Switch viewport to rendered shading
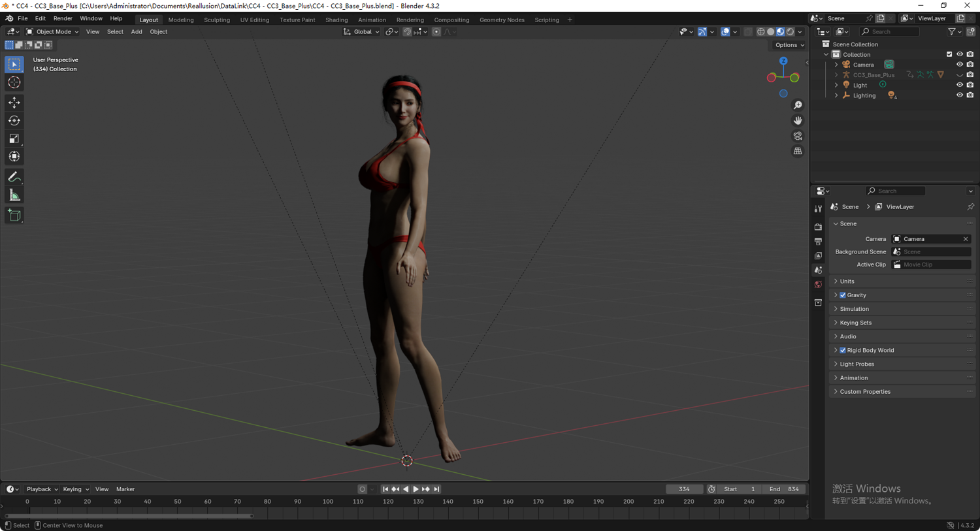 [790, 31]
